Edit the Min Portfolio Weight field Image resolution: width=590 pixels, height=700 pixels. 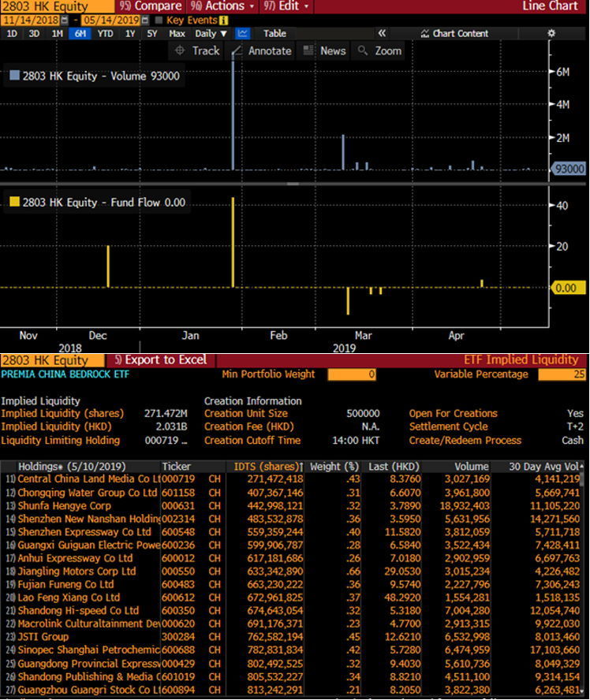(352, 374)
